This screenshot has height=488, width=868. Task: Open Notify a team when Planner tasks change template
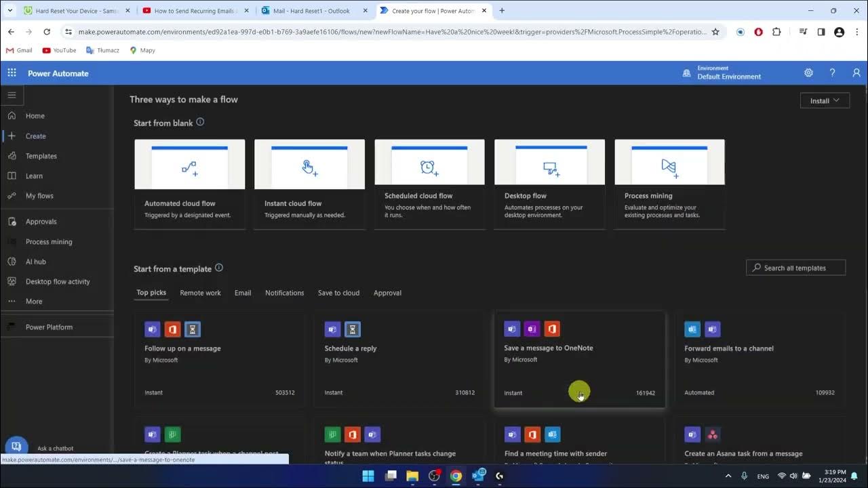(400, 442)
